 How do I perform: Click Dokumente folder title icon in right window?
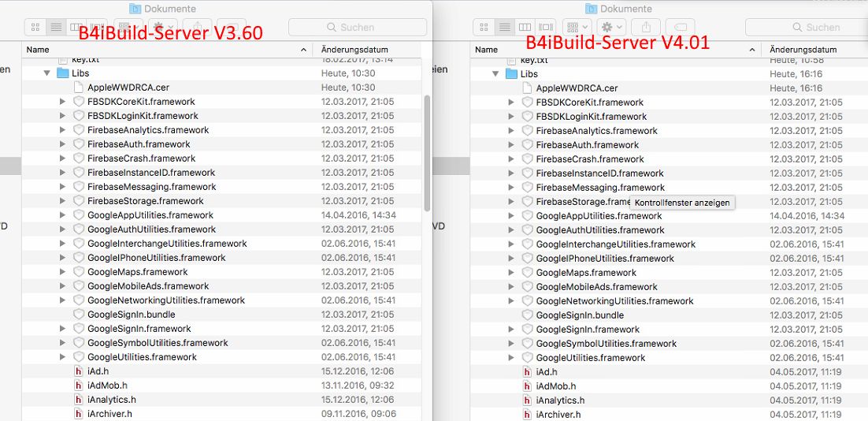pos(591,9)
